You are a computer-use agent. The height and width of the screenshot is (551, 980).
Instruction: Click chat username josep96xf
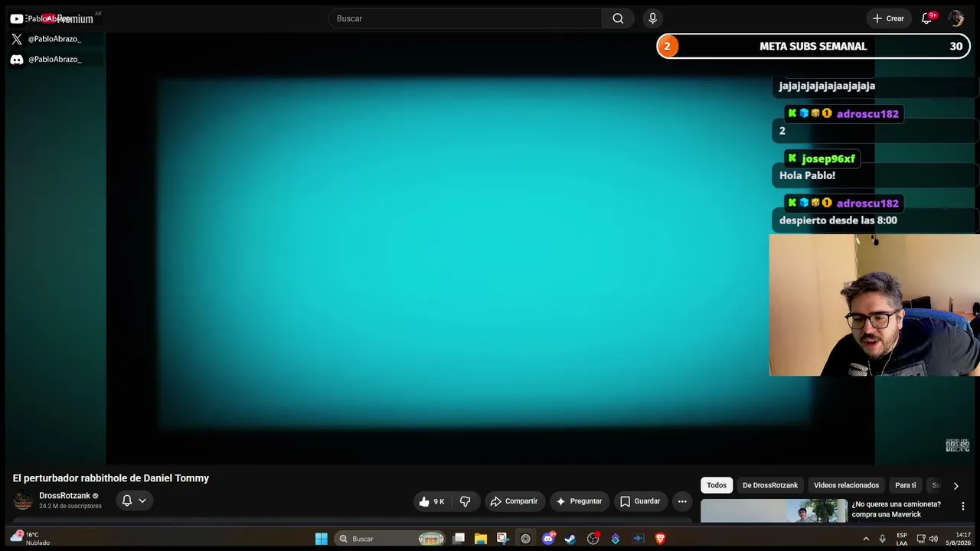coord(828,158)
